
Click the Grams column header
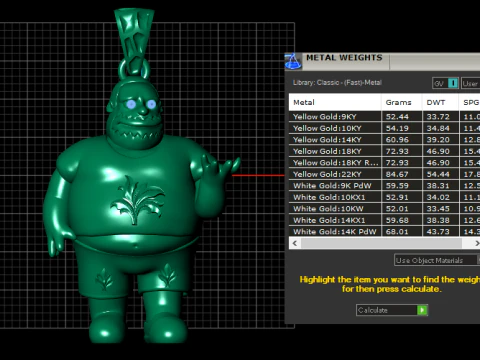point(402,102)
